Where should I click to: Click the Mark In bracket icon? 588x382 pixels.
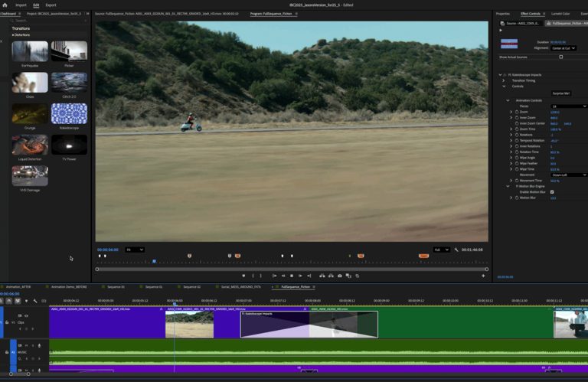click(x=253, y=276)
